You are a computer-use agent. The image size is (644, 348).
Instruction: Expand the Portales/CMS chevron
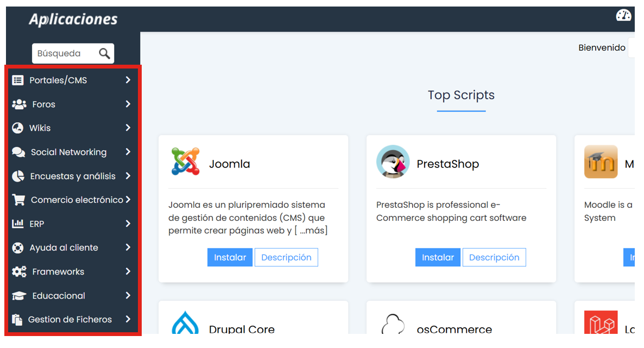tap(128, 80)
